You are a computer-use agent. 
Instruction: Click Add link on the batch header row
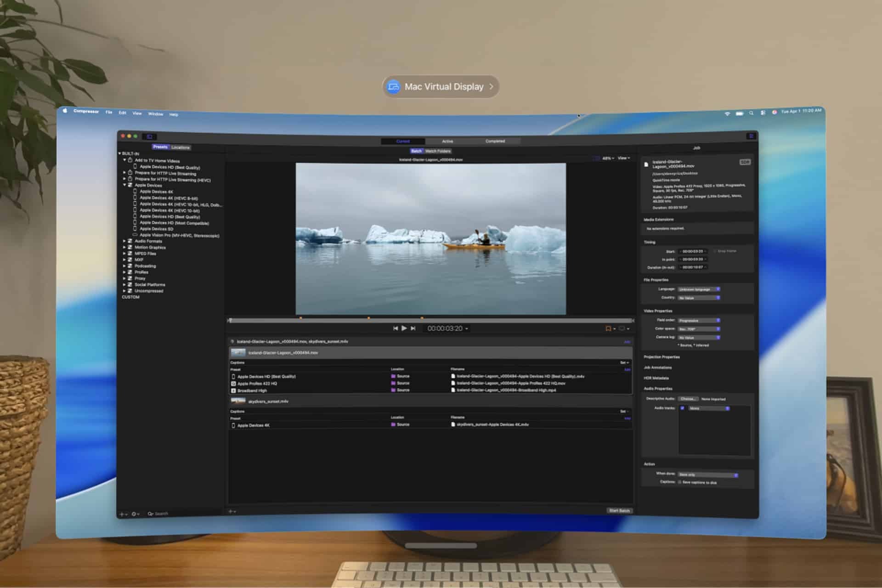(627, 342)
